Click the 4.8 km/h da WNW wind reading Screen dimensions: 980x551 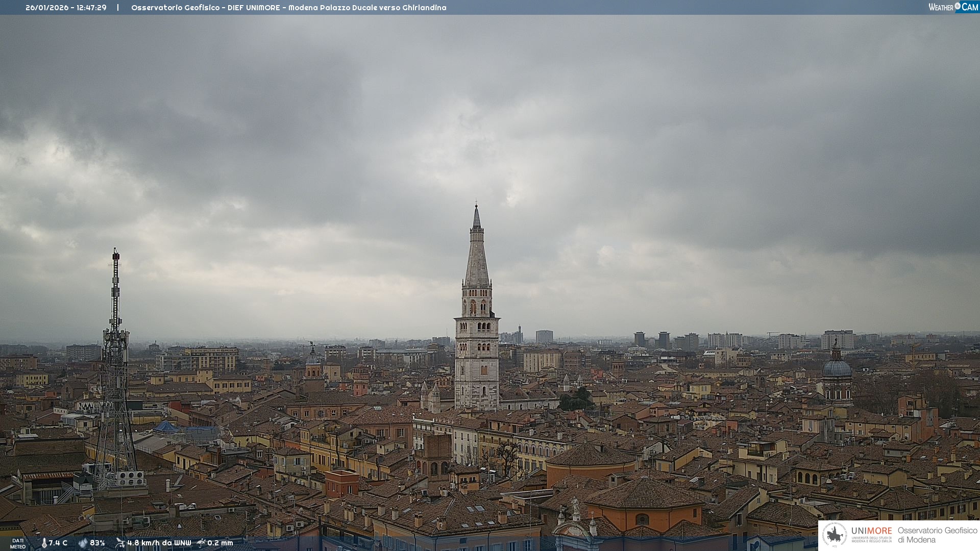159,543
